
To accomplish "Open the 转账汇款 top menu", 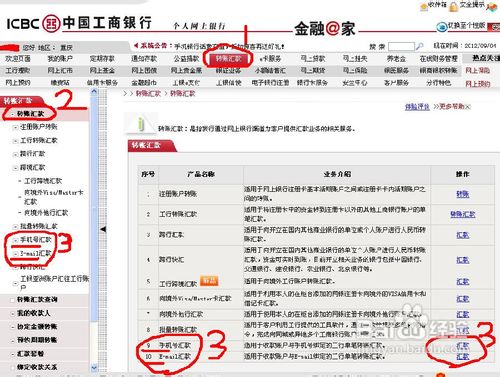I will 228,59.
